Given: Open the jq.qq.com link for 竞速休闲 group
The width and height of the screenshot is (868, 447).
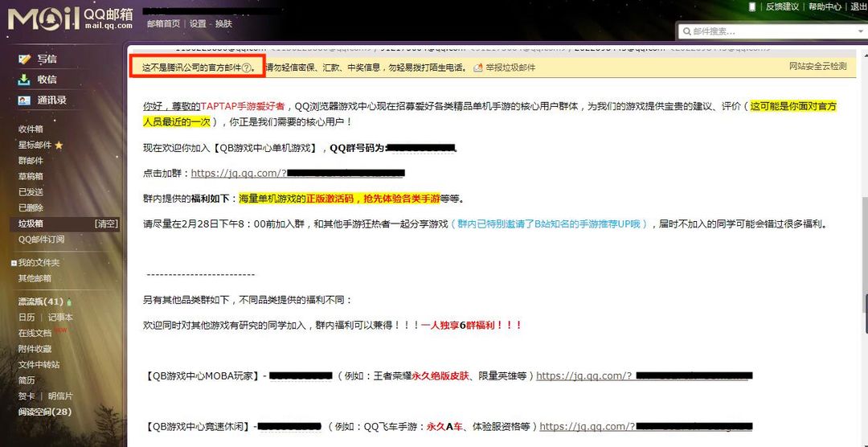Looking at the screenshot, I should click(646, 427).
